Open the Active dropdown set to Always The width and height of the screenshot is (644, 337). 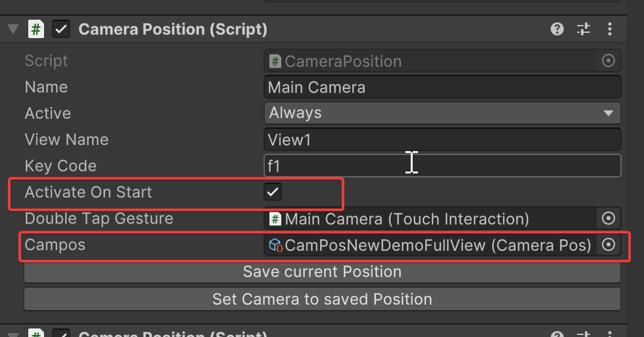pos(442,113)
